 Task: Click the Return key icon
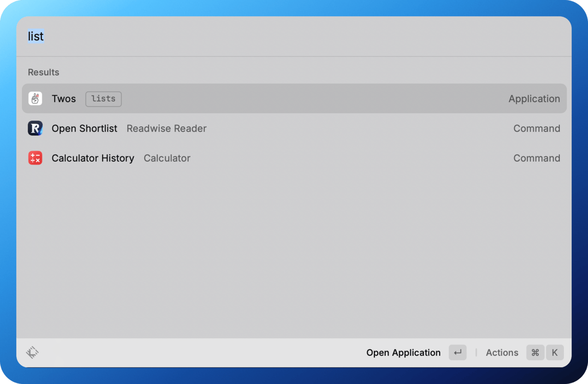click(x=457, y=353)
